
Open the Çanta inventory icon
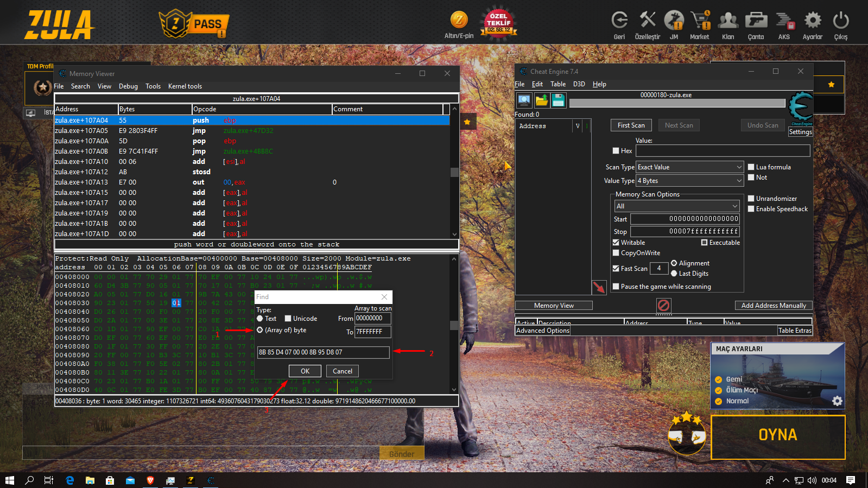coord(756,21)
